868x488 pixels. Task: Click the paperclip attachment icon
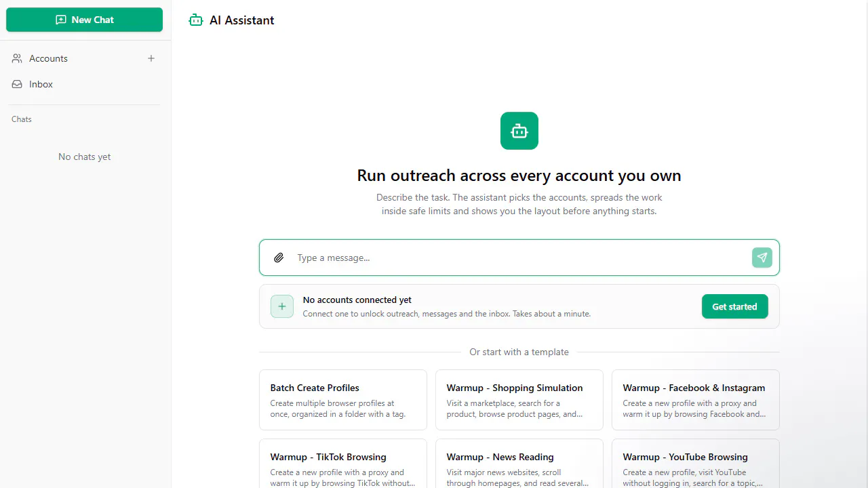tap(279, 258)
